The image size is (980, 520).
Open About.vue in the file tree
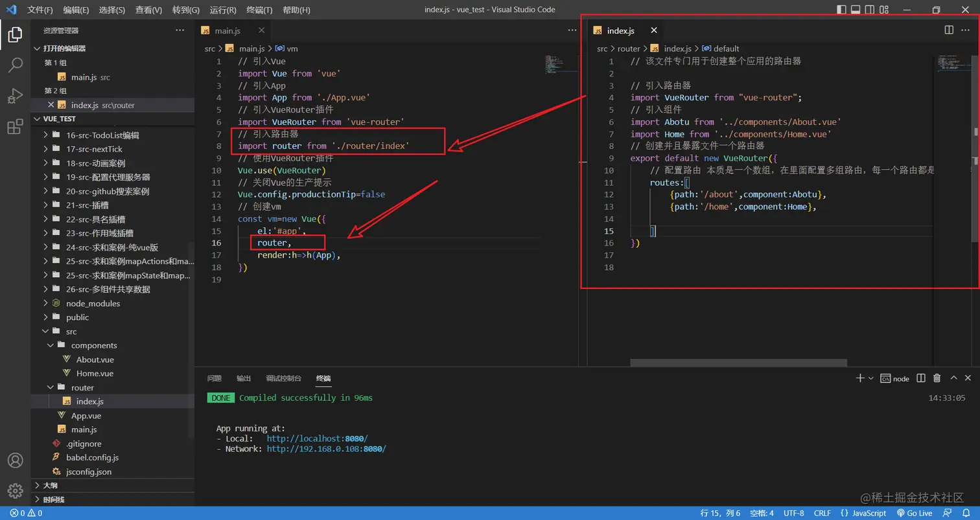pyautogui.click(x=113, y=359)
